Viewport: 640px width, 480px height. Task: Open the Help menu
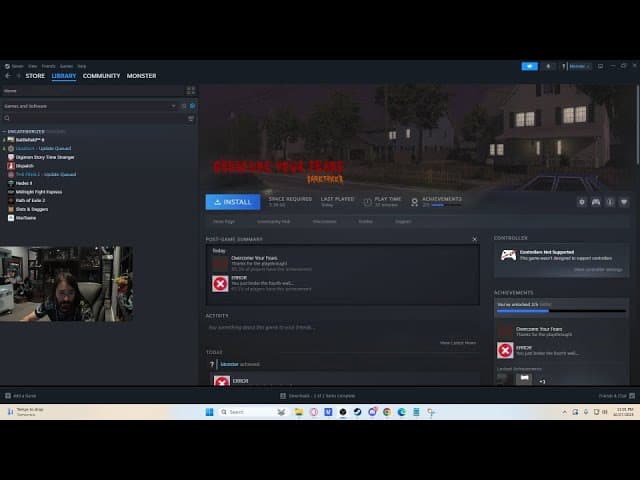pyautogui.click(x=82, y=66)
